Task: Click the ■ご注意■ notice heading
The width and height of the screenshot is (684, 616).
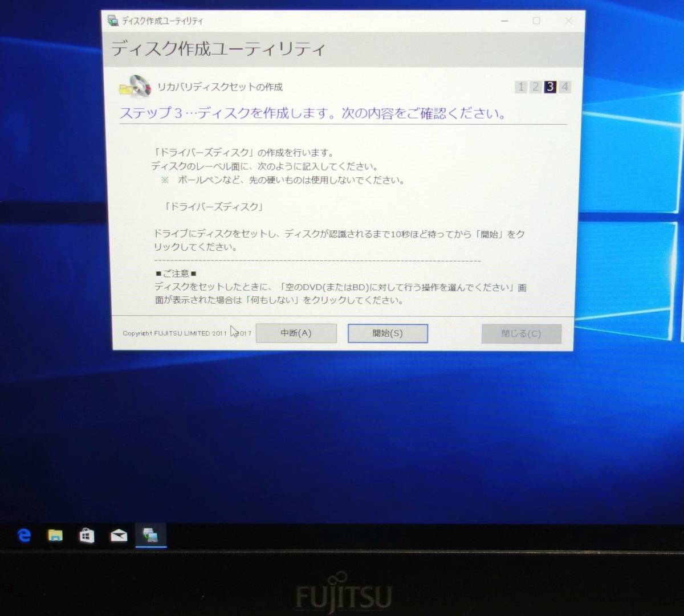Action: click(x=176, y=274)
